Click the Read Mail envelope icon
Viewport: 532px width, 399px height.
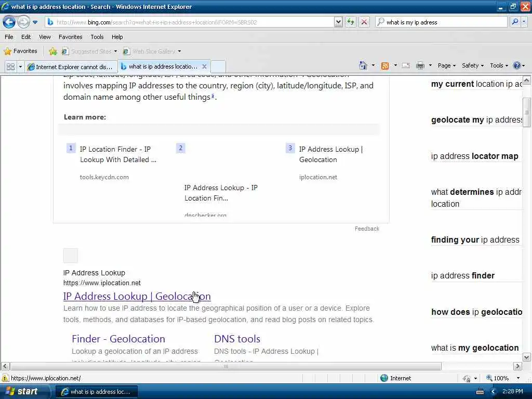pos(406,65)
